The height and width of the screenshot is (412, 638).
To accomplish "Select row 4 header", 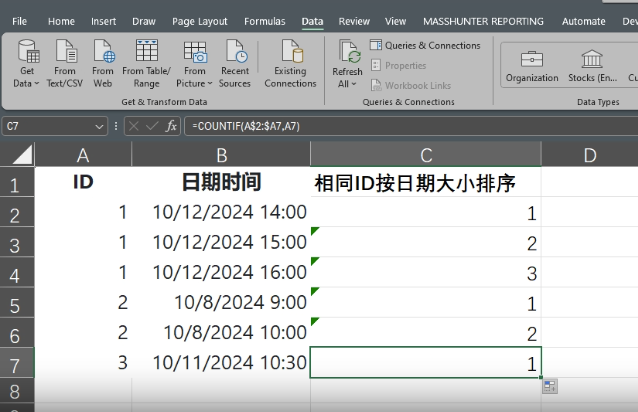I will tap(17, 272).
